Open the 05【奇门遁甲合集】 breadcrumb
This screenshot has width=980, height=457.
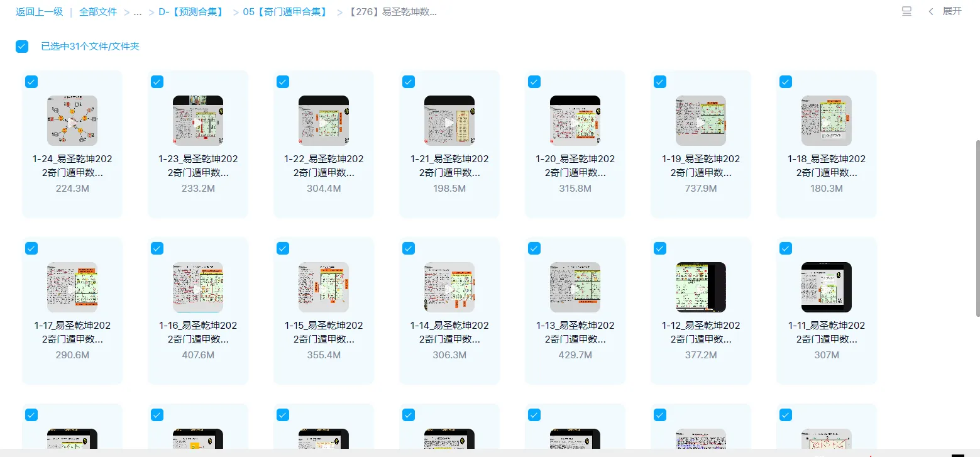tap(286, 12)
